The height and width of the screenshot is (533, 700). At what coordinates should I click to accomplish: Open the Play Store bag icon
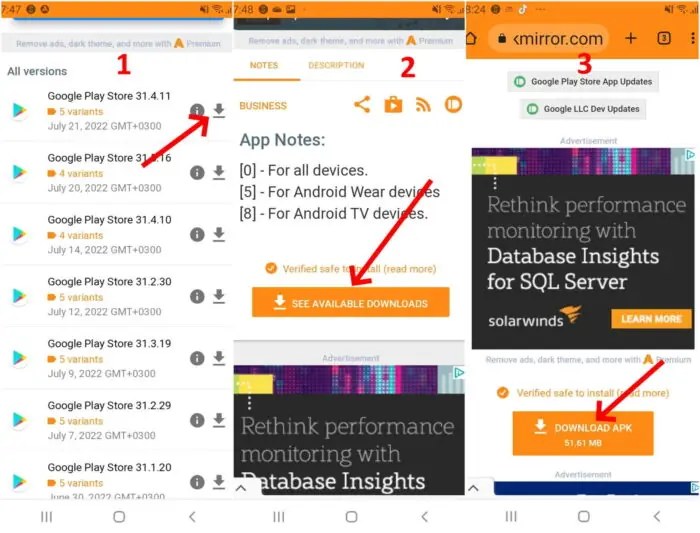(x=393, y=105)
